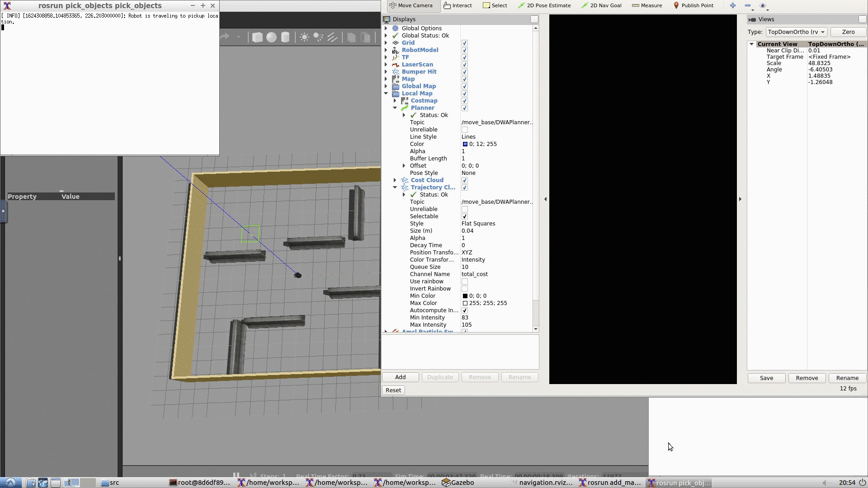Activate the 2D Nav Goal tool

[601, 5]
